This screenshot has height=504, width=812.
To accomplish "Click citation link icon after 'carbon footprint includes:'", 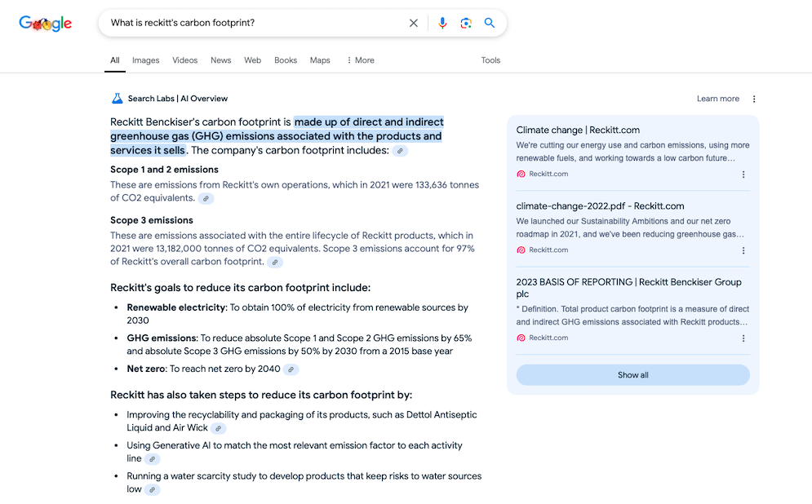I will click(400, 151).
